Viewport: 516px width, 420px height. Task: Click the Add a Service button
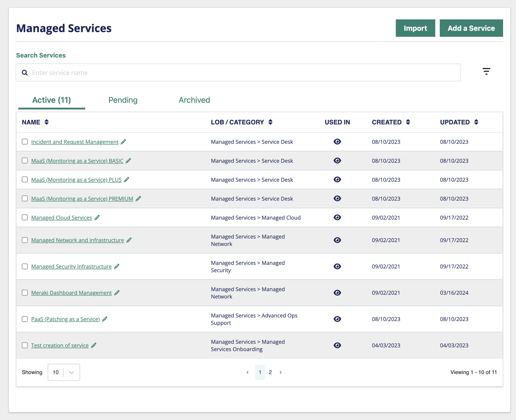tap(471, 28)
